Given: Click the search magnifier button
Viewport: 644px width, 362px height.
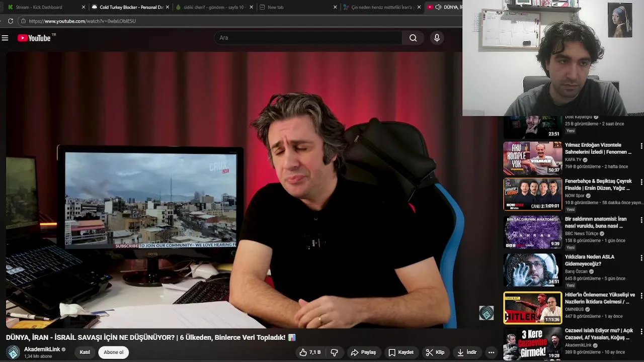Looking at the screenshot, I should point(413,38).
